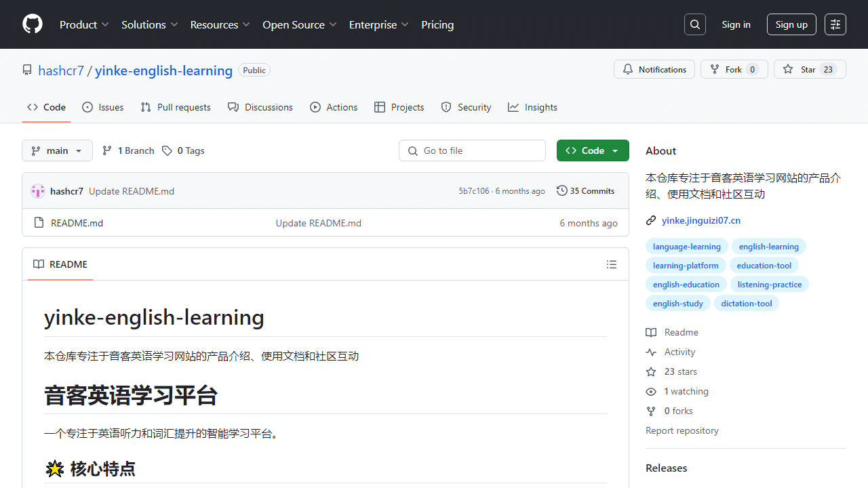Open commit hash 5b7c106
The height and width of the screenshot is (488, 868).
pyautogui.click(x=474, y=191)
